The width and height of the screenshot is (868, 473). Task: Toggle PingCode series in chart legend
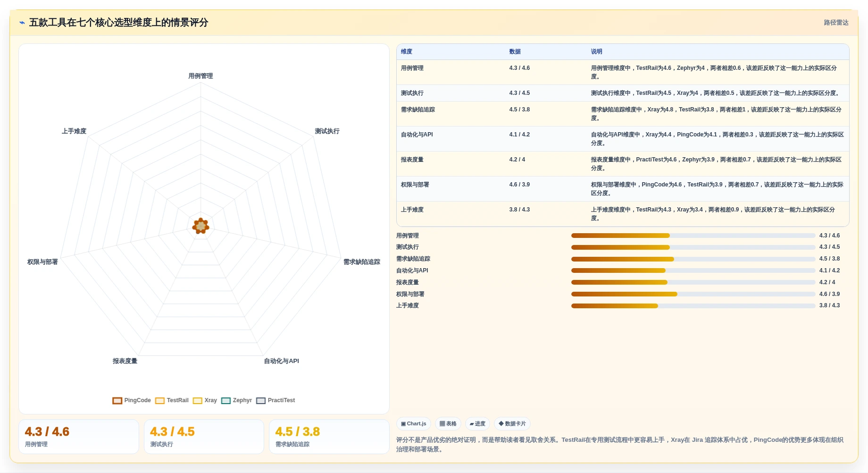tap(132, 400)
